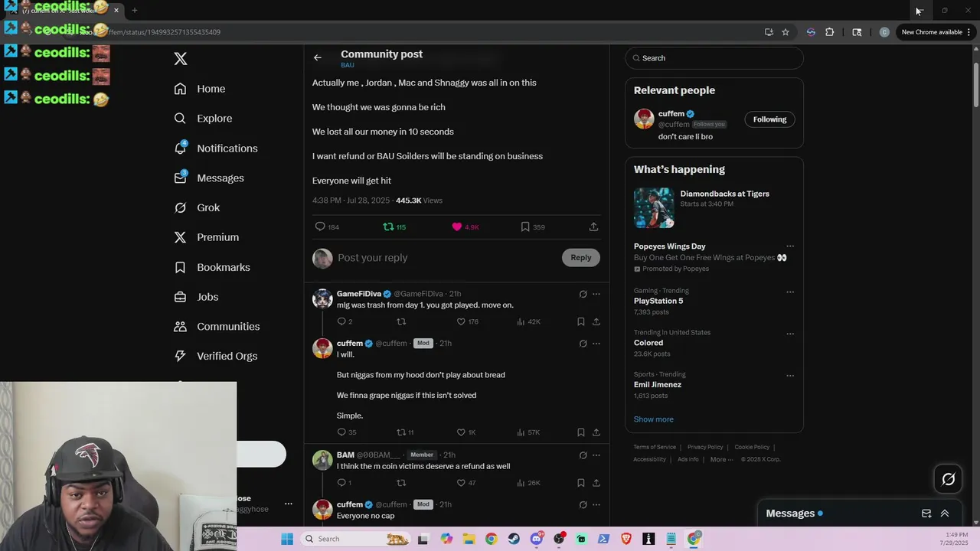
Task: Click Windows Start button
Action: pyautogui.click(x=287, y=539)
